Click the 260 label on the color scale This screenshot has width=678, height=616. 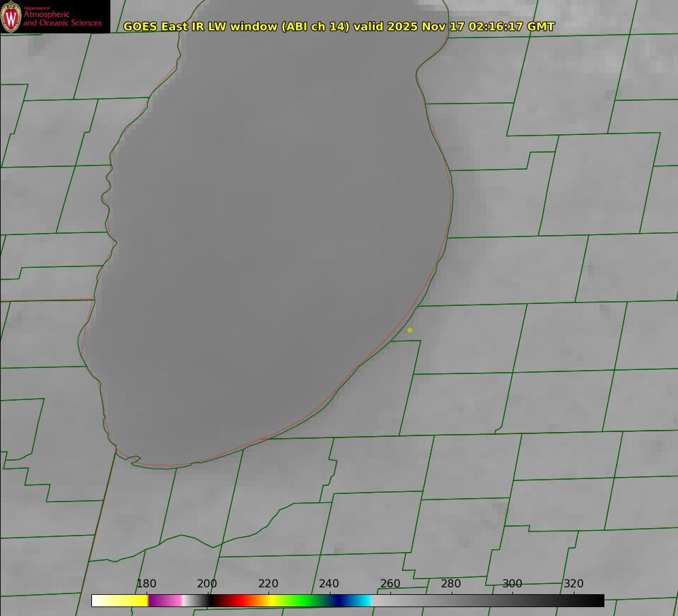point(390,583)
